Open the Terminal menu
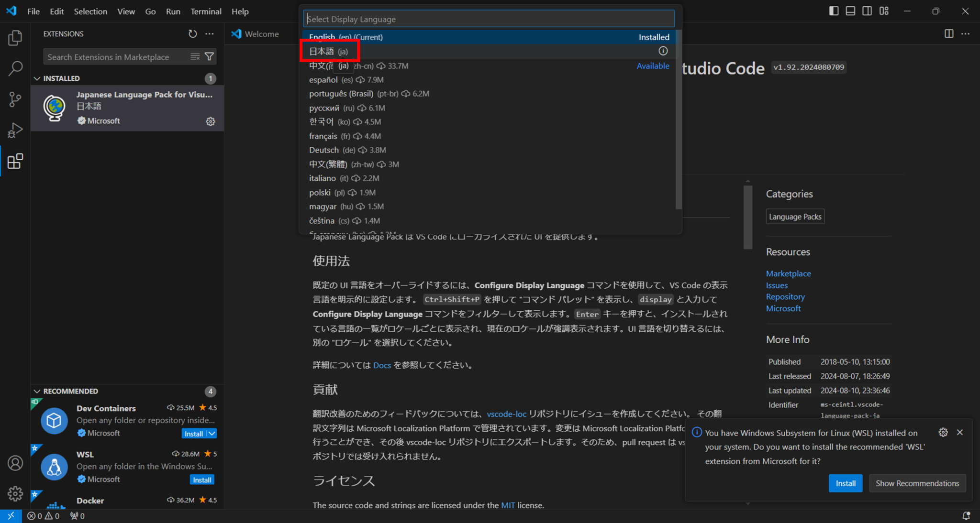The height and width of the screenshot is (523, 980). (x=206, y=11)
